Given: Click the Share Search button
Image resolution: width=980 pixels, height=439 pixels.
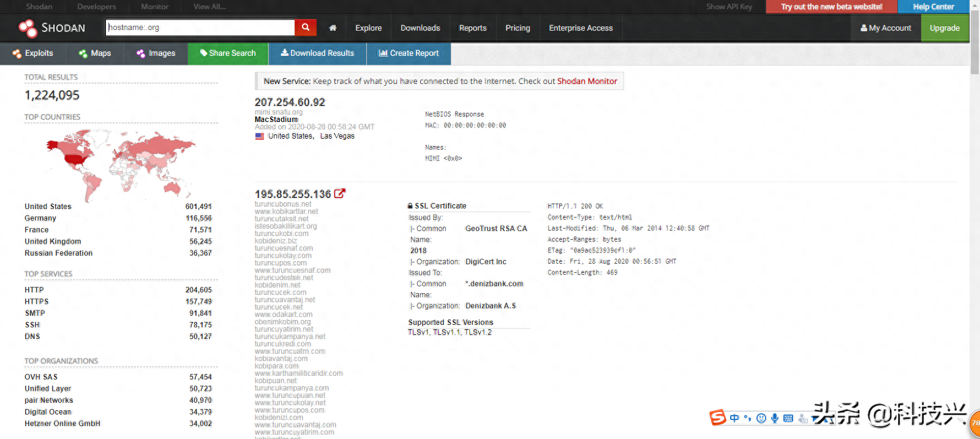Looking at the screenshot, I should coord(228,53).
